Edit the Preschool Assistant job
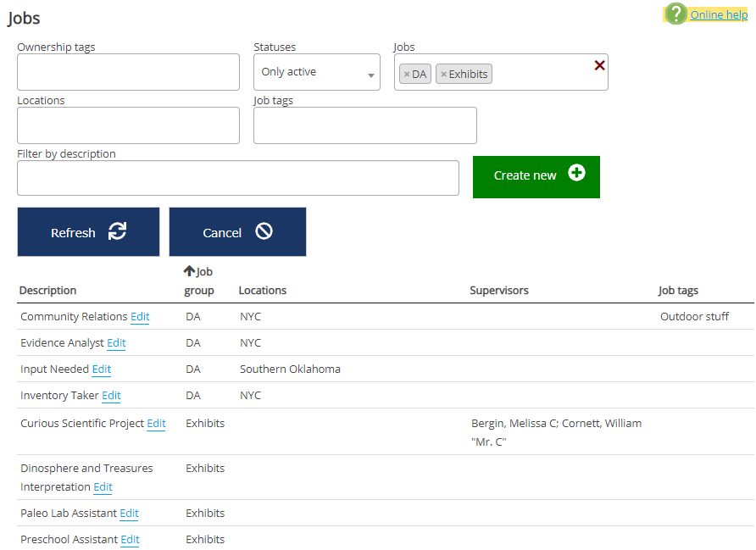 130,540
